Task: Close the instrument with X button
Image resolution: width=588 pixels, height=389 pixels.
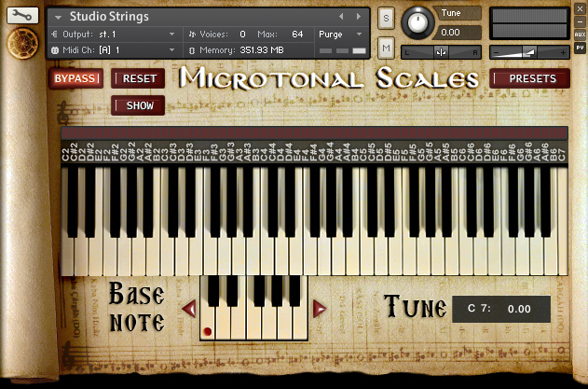Action: coord(580,9)
